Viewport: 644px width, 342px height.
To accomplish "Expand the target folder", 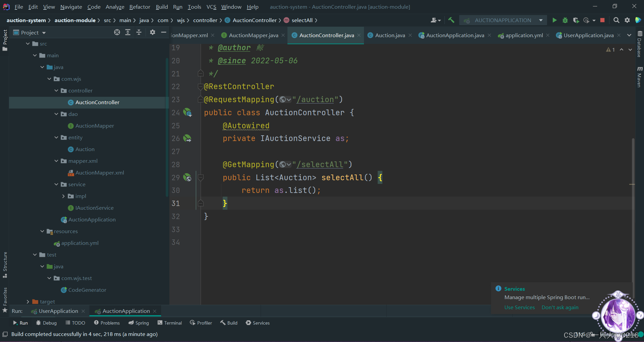I will pos(28,302).
